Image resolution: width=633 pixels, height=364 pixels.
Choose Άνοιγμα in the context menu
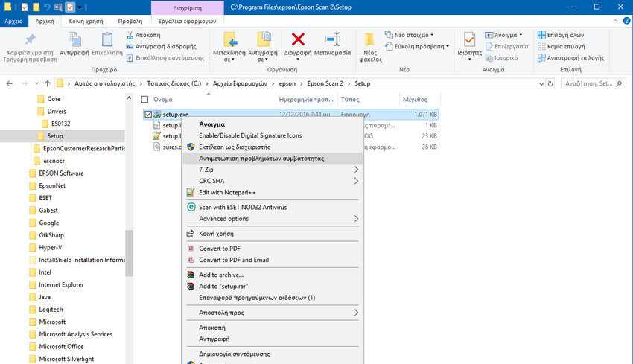(x=272, y=124)
